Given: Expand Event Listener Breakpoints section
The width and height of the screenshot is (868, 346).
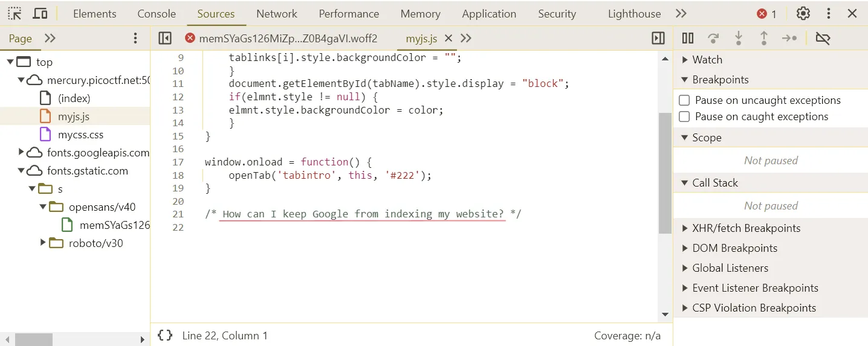Looking at the screenshot, I should tap(685, 288).
